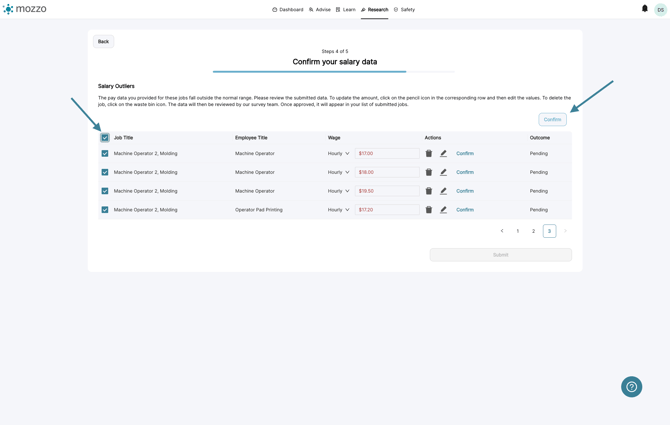Click pencil icon for $18.00 wage row
Viewport: 670px width, 425px height.
click(444, 172)
